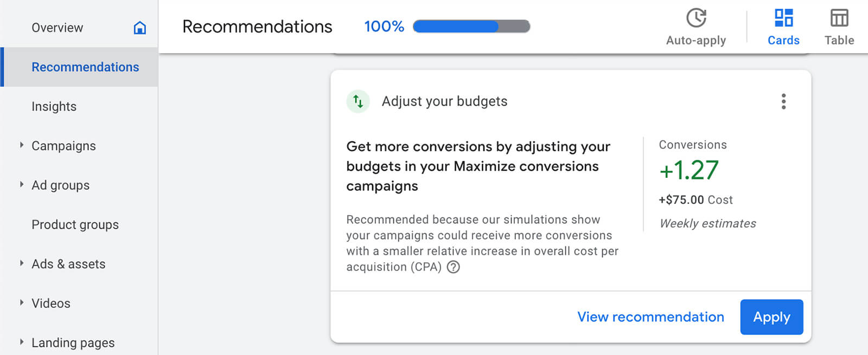The height and width of the screenshot is (355, 868).
Task: Select the Cards view icon
Action: (783, 18)
